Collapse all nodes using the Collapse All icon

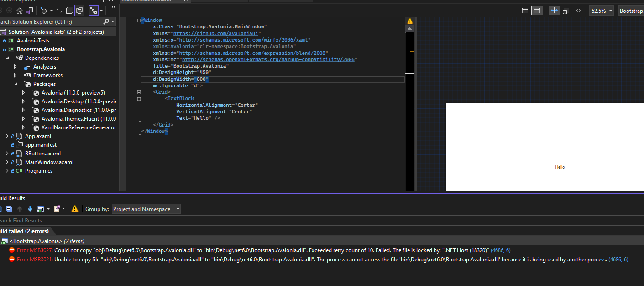[x=69, y=11]
